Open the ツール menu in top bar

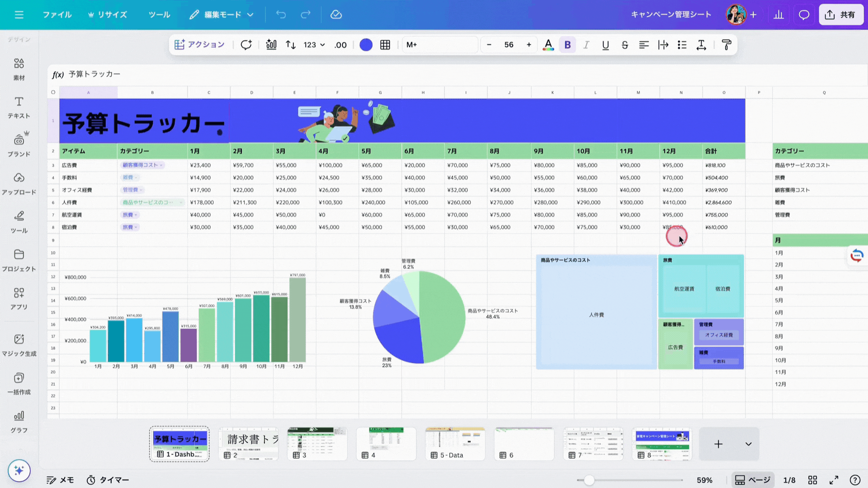pyautogui.click(x=159, y=15)
